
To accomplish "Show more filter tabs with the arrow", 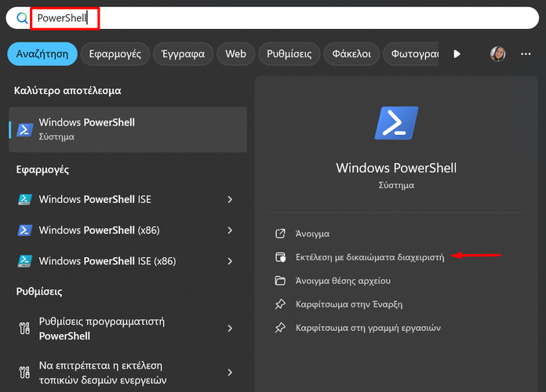I will (x=457, y=54).
